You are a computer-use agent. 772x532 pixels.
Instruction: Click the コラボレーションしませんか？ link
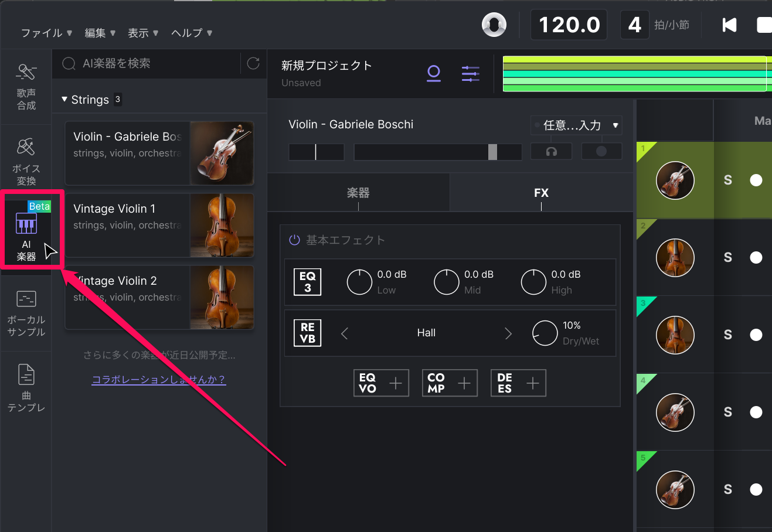pyautogui.click(x=158, y=379)
